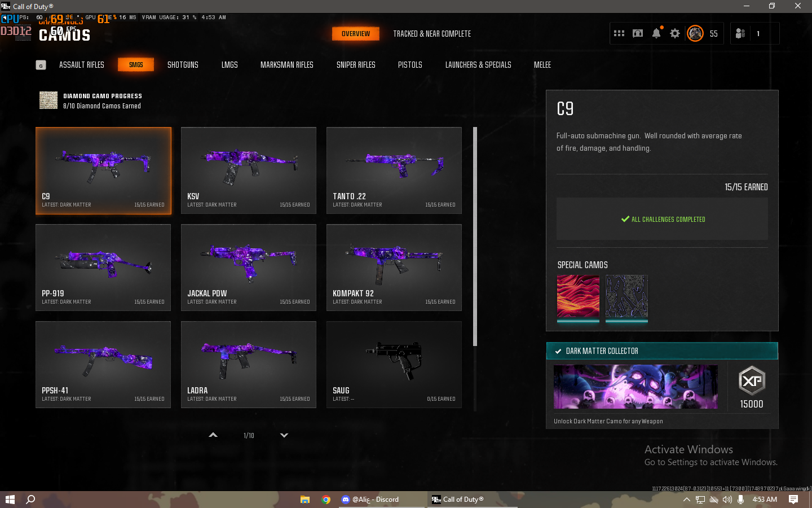Open the taskbar volume icon
The width and height of the screenshot is (812, 508).
click(727, 500)
